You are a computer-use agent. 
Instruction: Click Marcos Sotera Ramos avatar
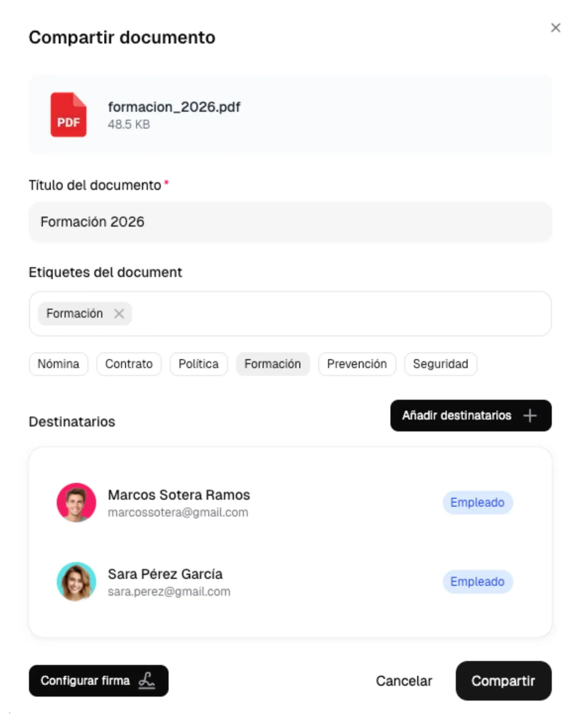[x=76, y=503]
